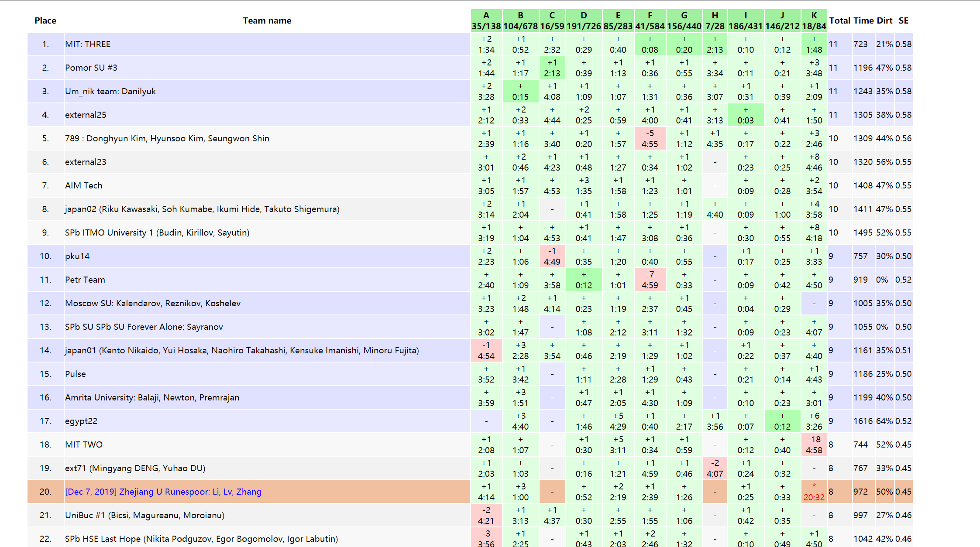Click the SE column header
The height and width of the screenshot is (547, 980).
pyautogui.click(x=903, y=21)
